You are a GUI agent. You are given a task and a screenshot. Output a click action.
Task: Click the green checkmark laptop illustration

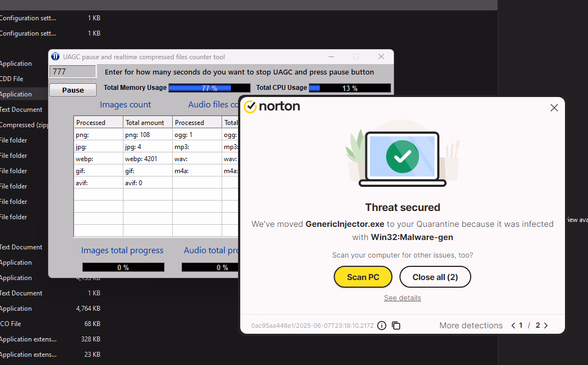pos(403,157)
